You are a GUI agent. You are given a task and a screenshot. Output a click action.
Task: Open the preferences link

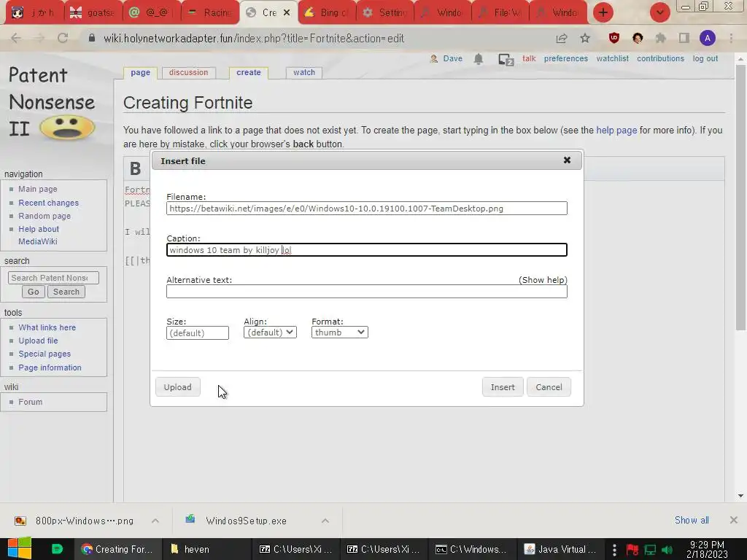(x=566, y=58)
